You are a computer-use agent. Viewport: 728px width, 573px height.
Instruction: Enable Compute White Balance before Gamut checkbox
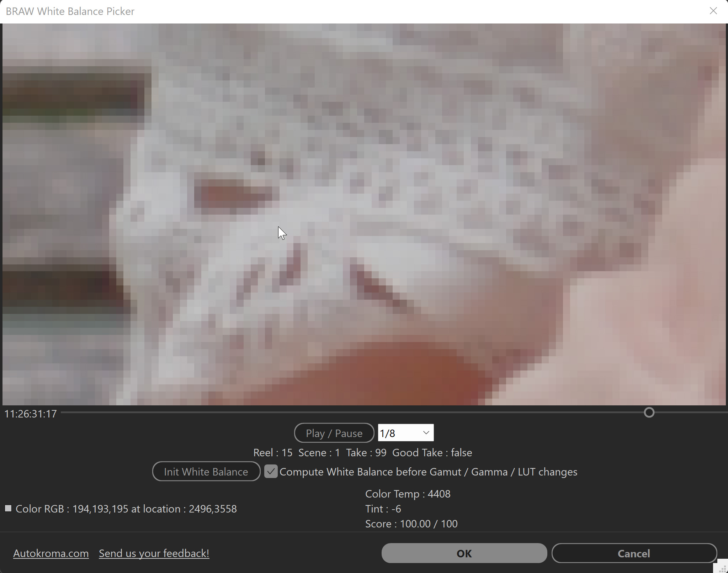tap(271, 471)
